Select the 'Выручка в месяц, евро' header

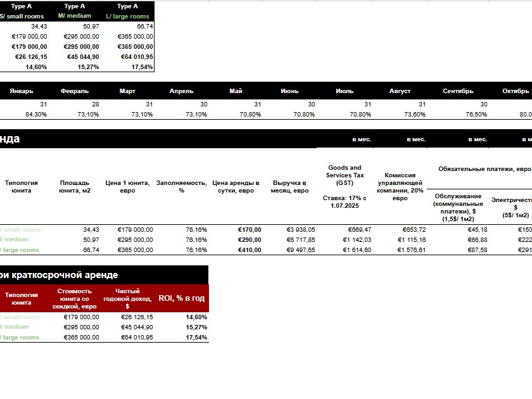coord(290,187)
